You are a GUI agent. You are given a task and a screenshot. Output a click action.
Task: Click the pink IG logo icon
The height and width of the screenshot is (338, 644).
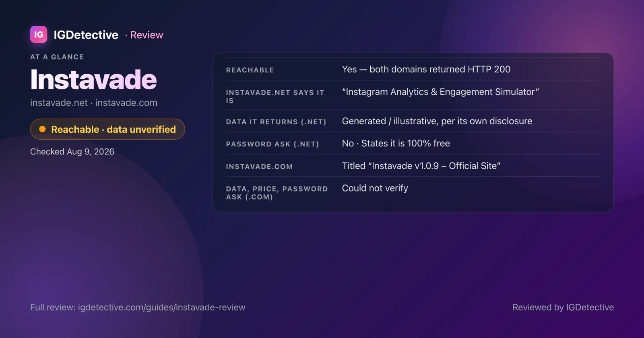coord(39,35)
